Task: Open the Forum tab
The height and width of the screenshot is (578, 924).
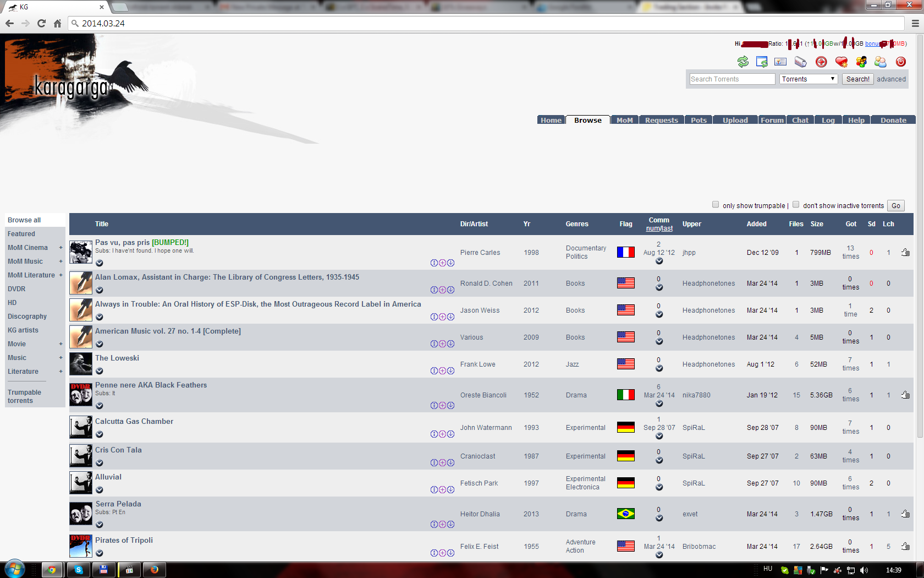Action: tap(772, 120)
